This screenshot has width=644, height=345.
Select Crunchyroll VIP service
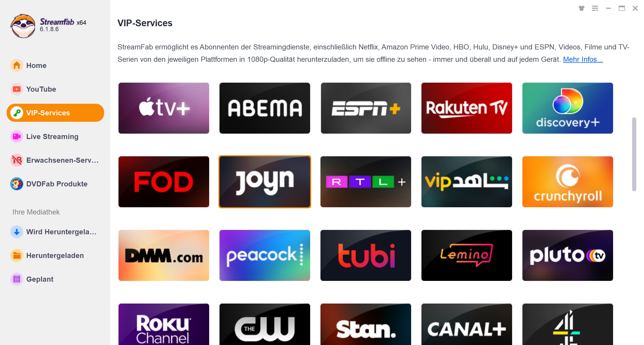click(569, 182)
